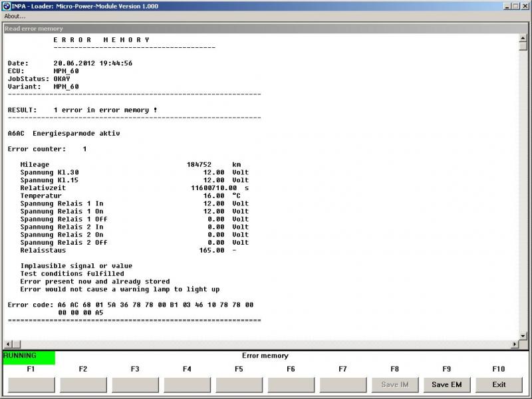Click the Exit button under F10
The height and width of the screenshot is (399, 532).
[x=499, y=384]
